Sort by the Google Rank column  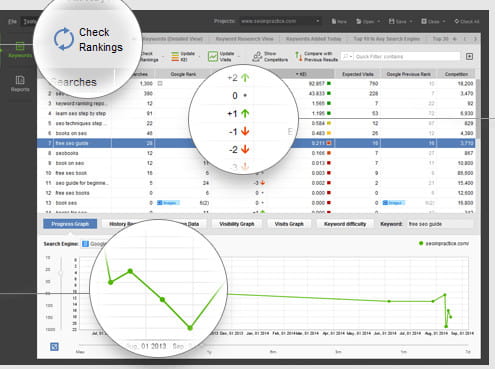coord(183,74)
